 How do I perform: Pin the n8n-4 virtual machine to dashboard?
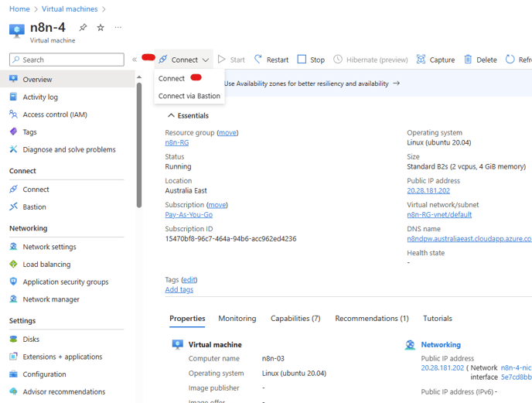(x=83, y=28)
